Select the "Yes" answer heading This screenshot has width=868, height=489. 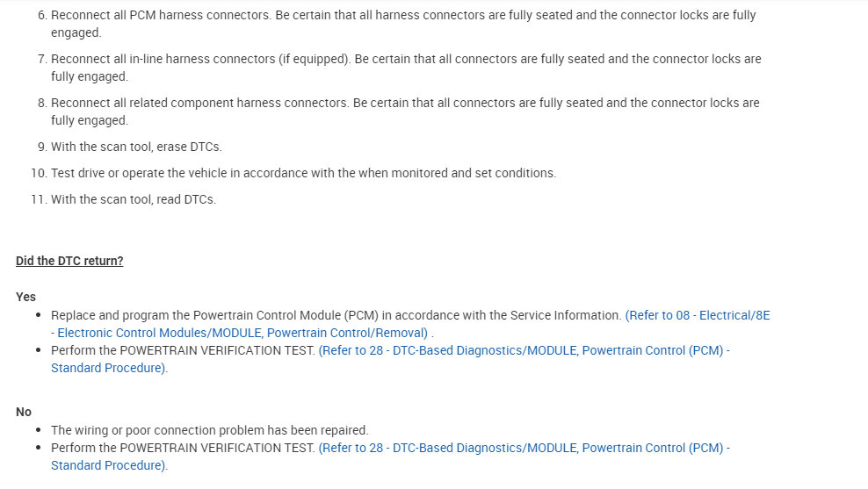point(26,297)
